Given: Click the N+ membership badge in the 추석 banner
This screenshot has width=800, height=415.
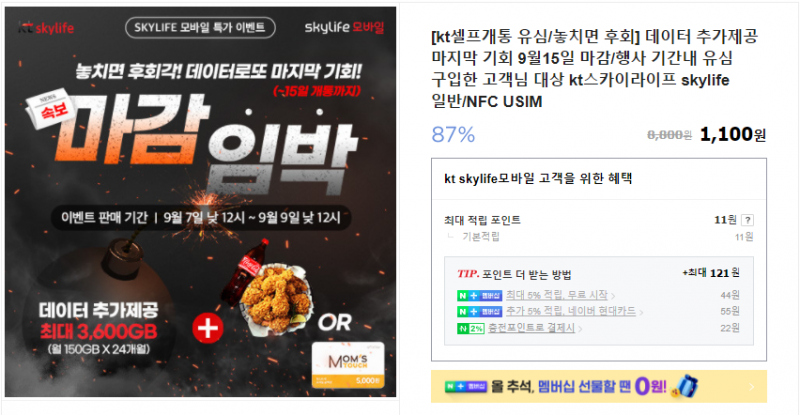Looking at the screenshot, I should pyautogui.click(x=466, y=386).
